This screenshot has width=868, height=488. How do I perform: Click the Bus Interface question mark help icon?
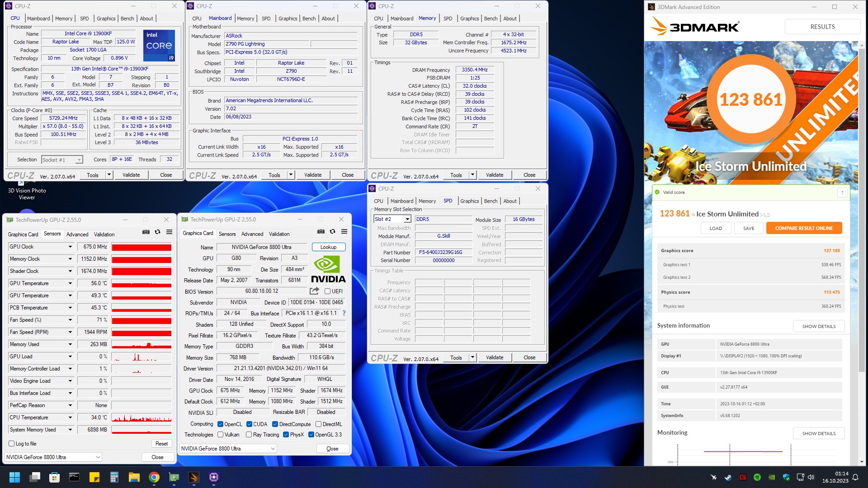click(x=344, y=313)
